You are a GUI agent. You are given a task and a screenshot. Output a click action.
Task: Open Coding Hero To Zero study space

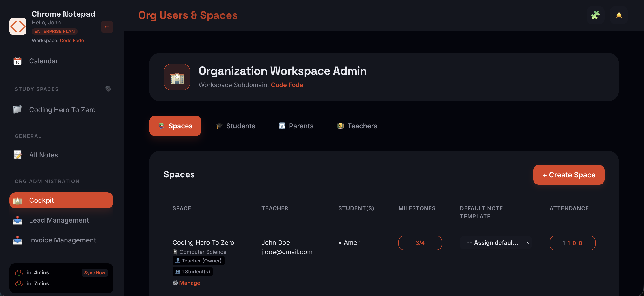61,110
